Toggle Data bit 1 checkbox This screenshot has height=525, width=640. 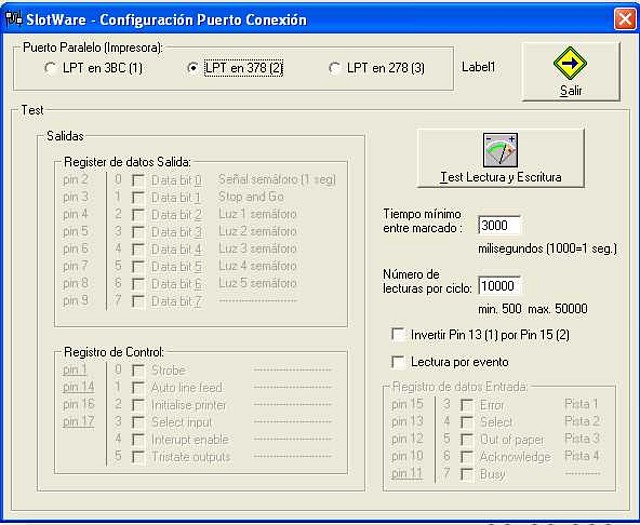(138, 197)
